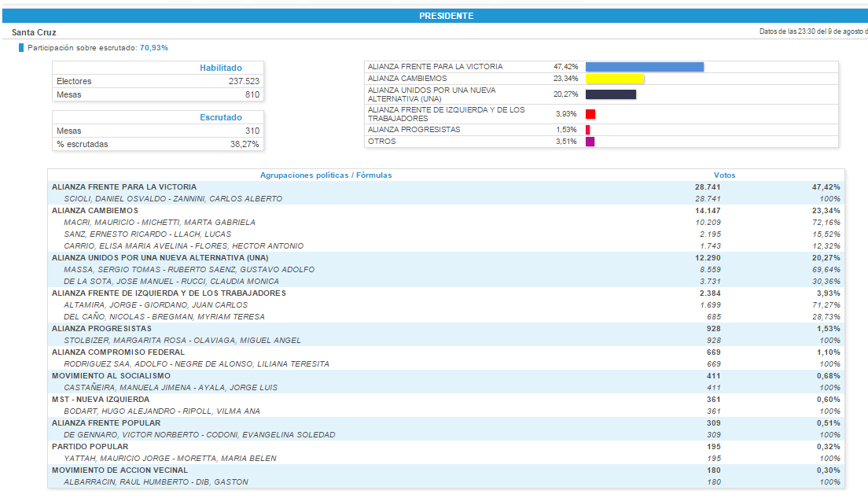Click the PRESIDENTE header title
868x498 pixels.
446,16
